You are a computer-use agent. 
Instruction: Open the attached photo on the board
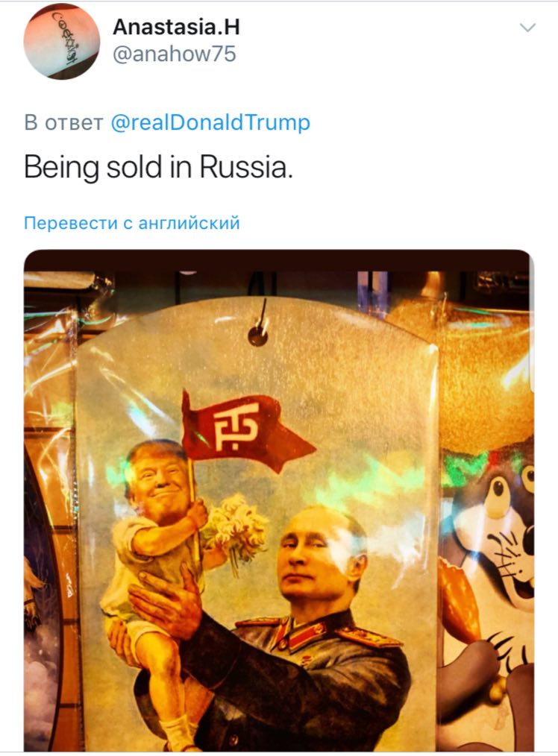[279, 500]
